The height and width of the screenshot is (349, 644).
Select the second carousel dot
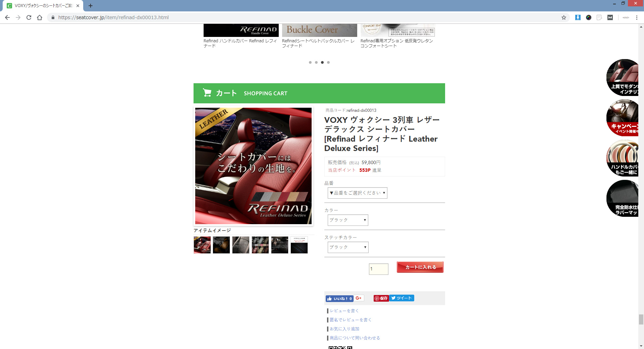pyautogui.click(x=316, y=62)
